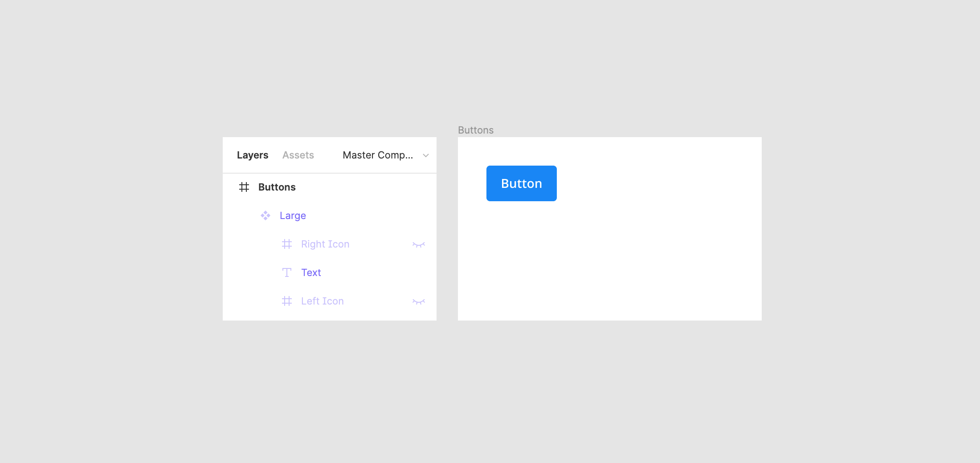The width and height of the screenshot is (980, 463).
Task: Switch to the Assets tab
Action: pyautogui.click(x=298, y=155)
